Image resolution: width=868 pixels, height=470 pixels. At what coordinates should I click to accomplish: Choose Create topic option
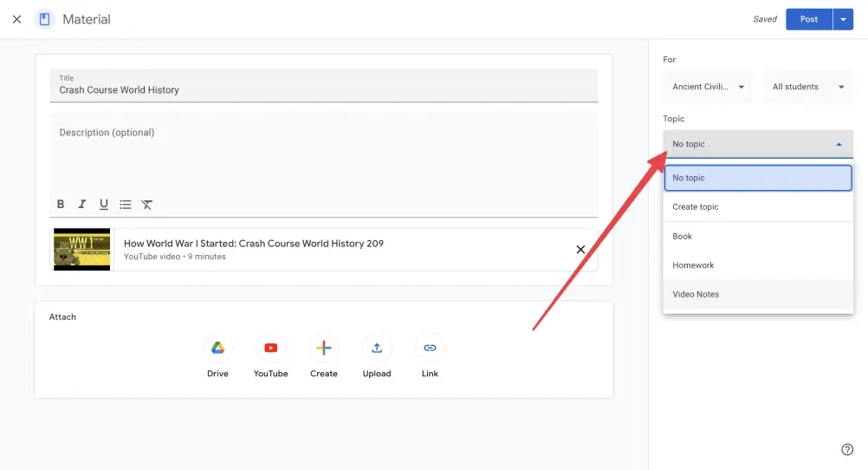[758, 206]
